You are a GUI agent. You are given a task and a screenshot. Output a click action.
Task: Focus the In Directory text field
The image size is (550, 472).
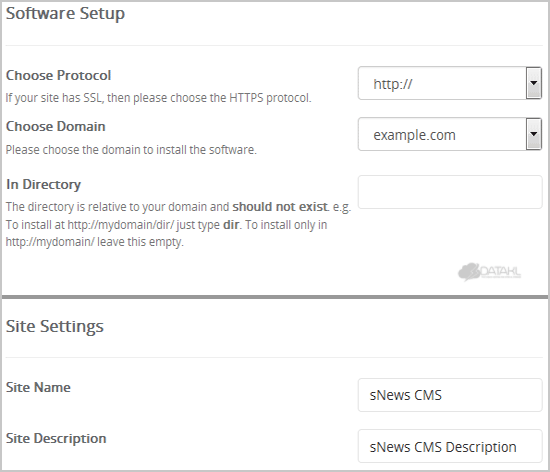(450, 192)
